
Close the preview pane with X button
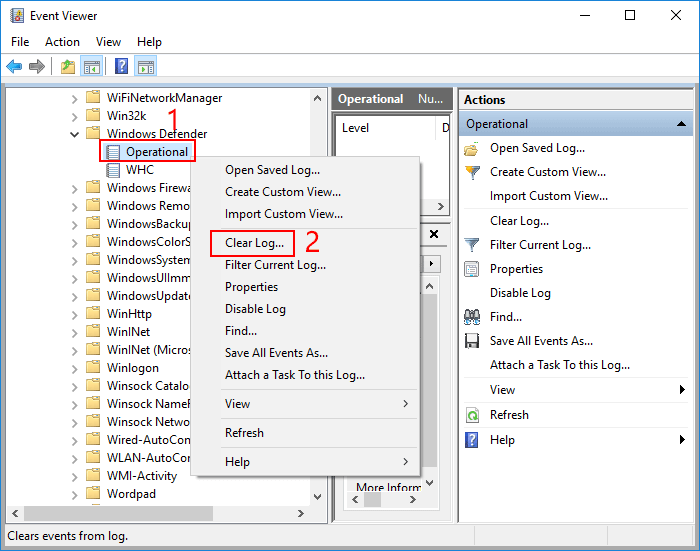tap(433, 234)
